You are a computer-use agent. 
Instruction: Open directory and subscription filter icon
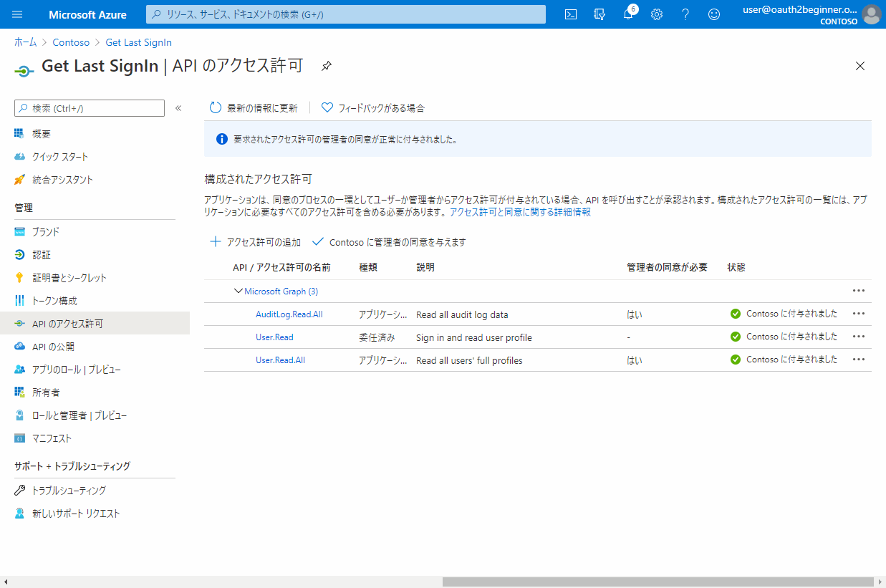pyautogui.click(x=600, y=14)
